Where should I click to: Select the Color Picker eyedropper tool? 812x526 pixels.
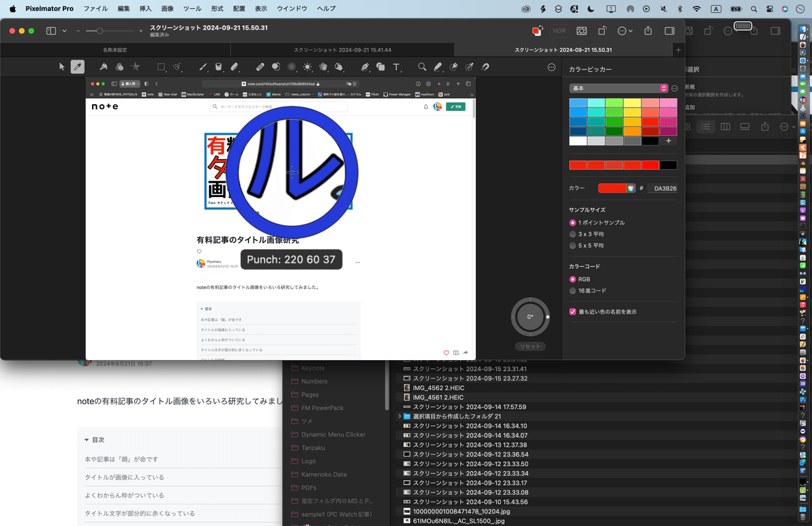(78, 66)
